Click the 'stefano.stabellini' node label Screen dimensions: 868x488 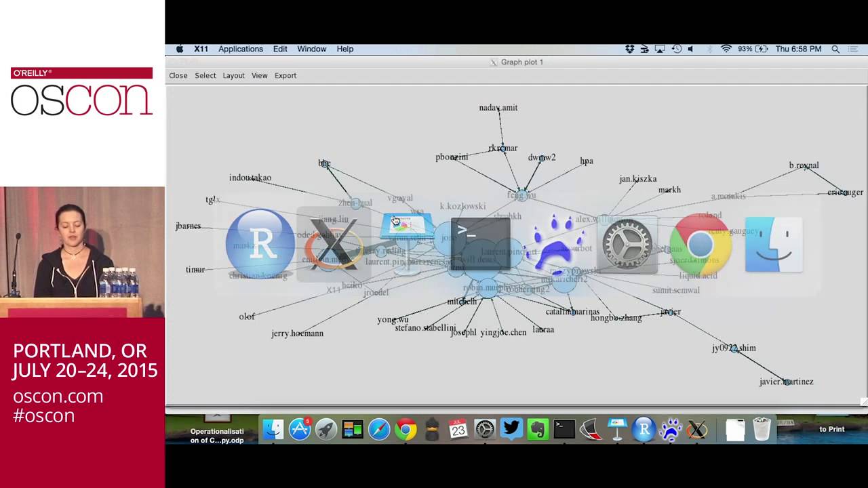coord(426,328)
